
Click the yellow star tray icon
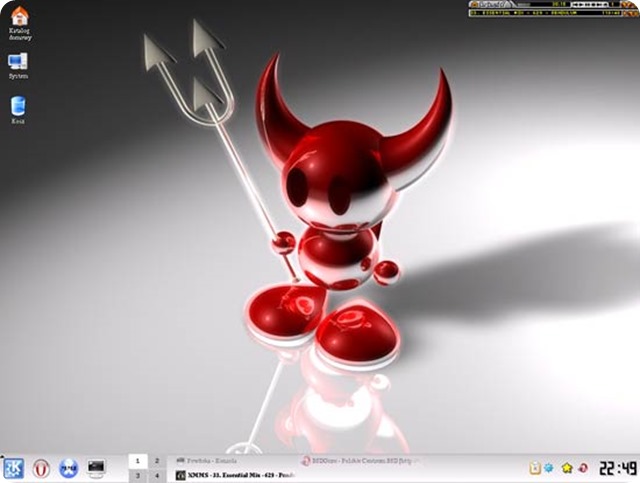click(567, 468)
